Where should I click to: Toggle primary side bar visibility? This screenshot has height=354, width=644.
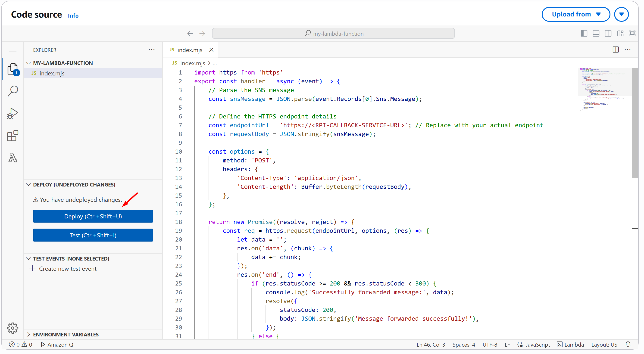pos(584,34)
